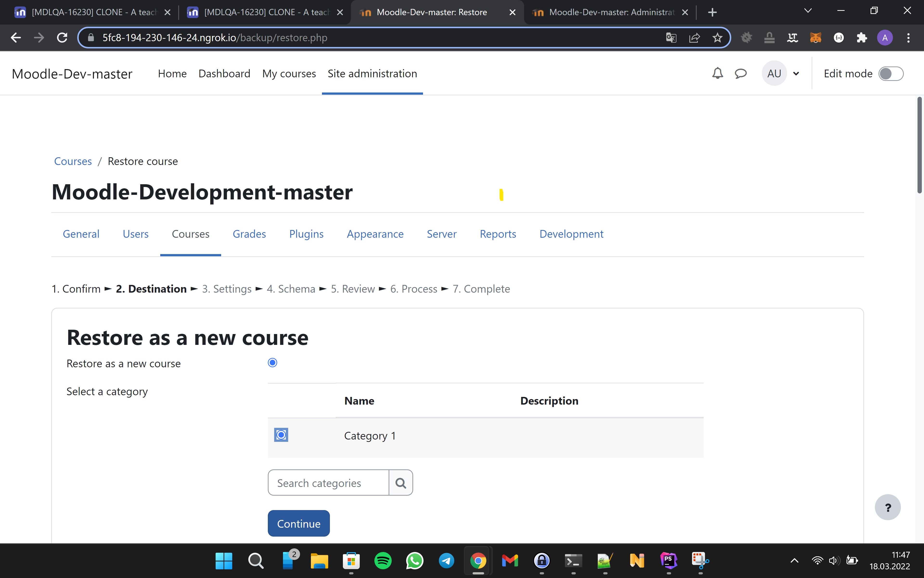The width and height of the screenshot is (924, 578).
Task: Open Windows taskbar search
Action: pos(256,561)
